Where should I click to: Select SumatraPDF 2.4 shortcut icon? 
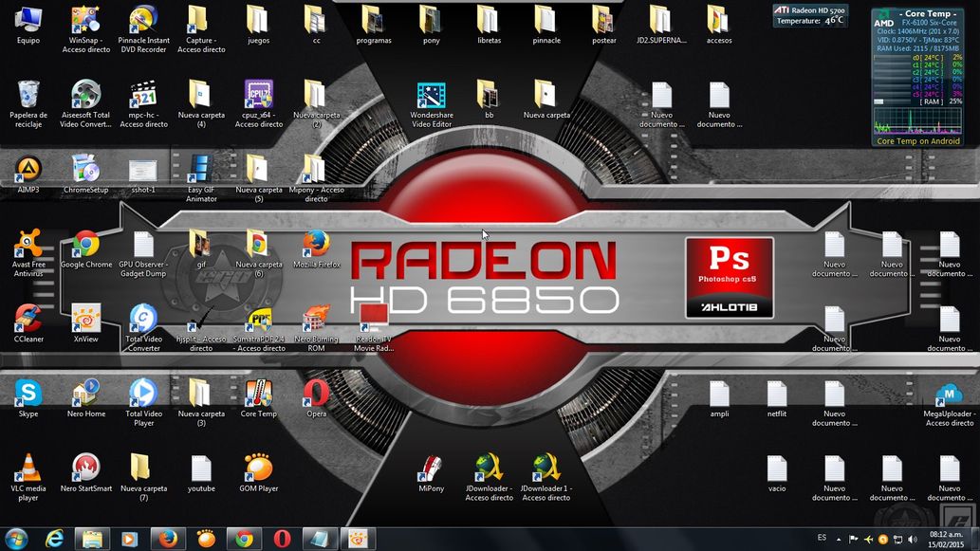point(258,319)
